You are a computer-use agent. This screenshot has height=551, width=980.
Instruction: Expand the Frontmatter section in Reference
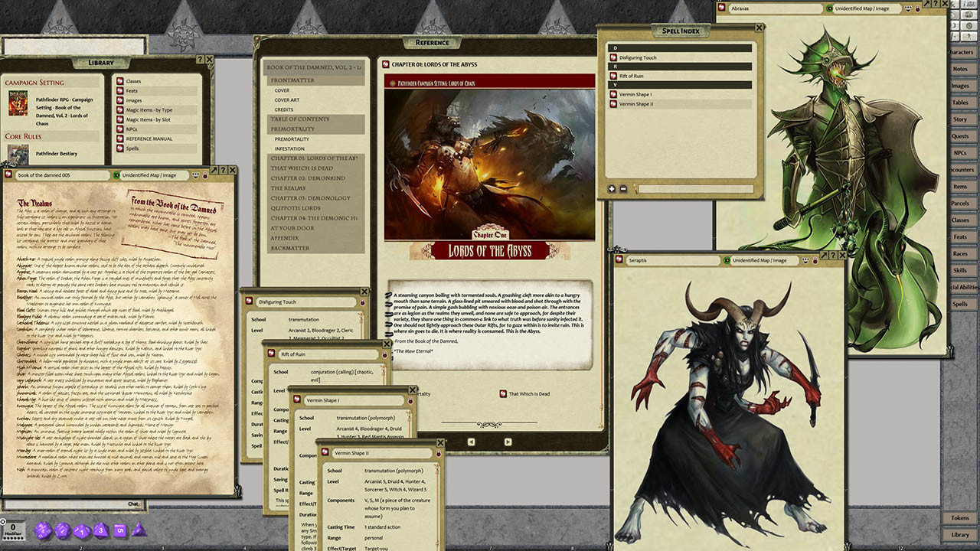point(292,80)
